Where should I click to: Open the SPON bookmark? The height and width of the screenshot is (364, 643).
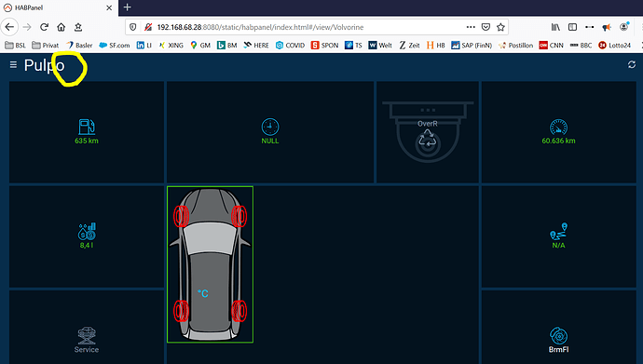click(x=324, y=45)
